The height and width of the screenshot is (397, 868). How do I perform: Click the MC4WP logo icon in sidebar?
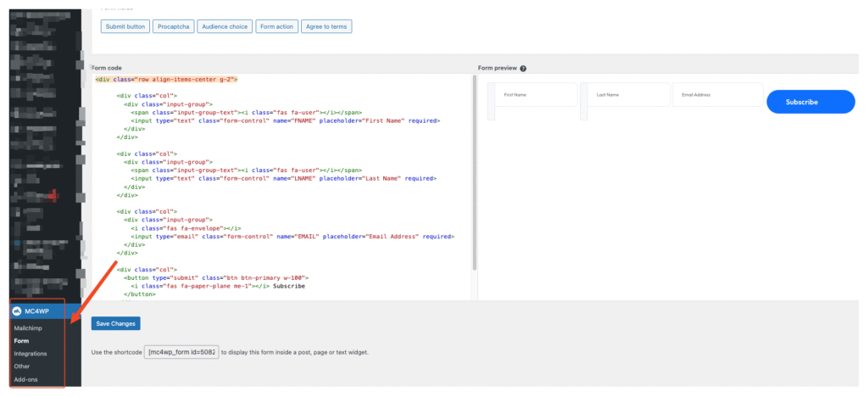[18, 311]
